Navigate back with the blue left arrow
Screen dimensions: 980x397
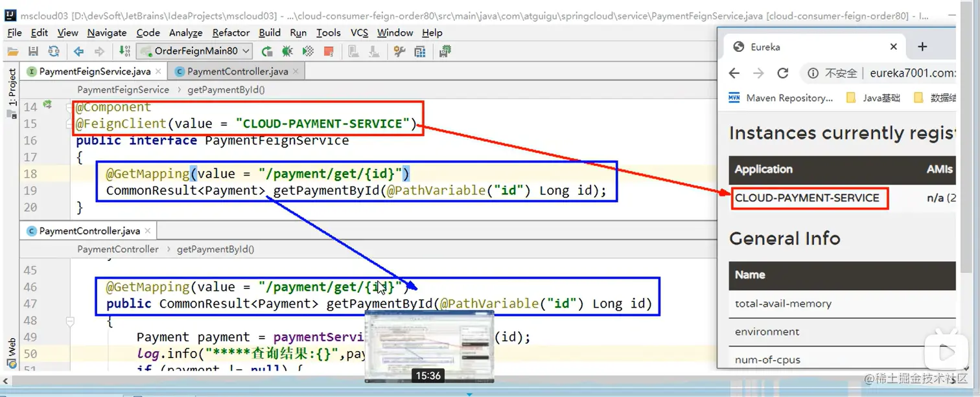78,51
